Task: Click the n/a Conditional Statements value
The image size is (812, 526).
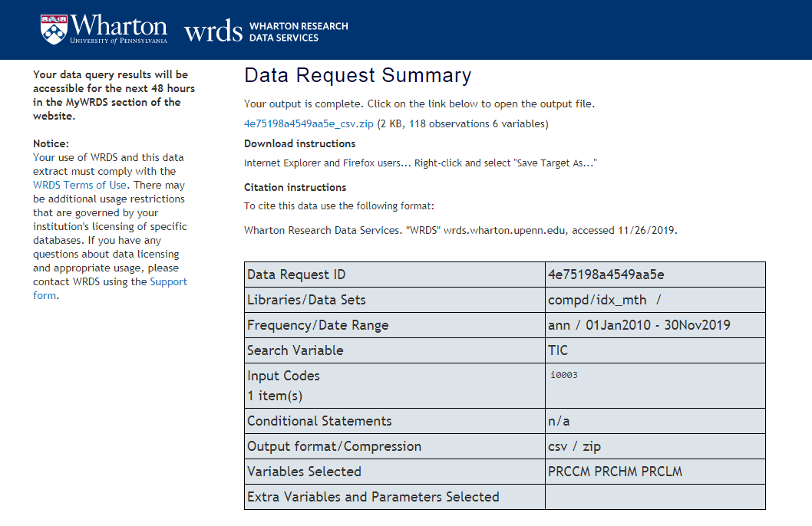Action: pos(559,421)
